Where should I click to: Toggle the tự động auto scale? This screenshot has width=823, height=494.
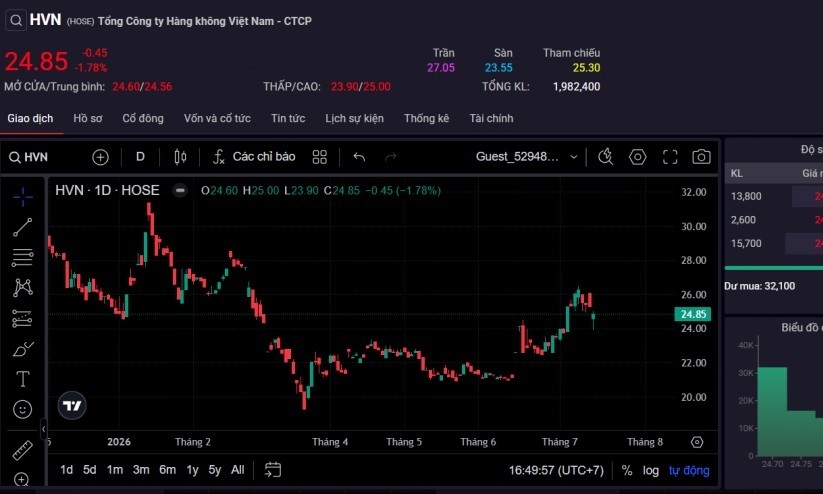(689, 470)
